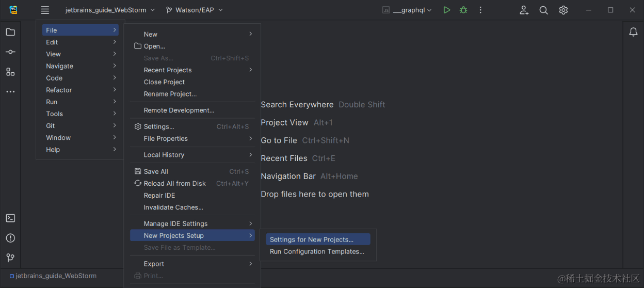Expand the Export submenu

coord(192,264)
